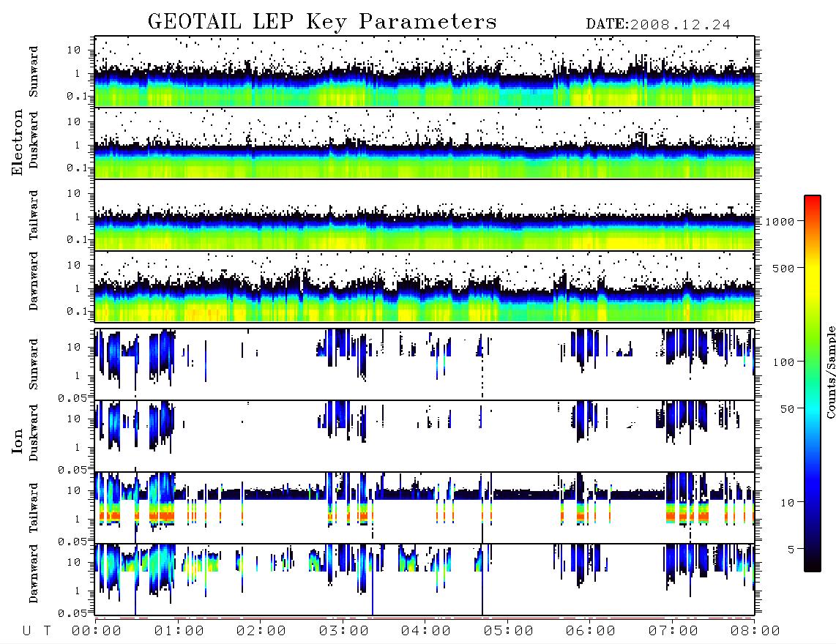The width and height of the screenshot is (836, 644).
Task: Click the 100 colorbar tick label
Action: [x=783, y=362]
